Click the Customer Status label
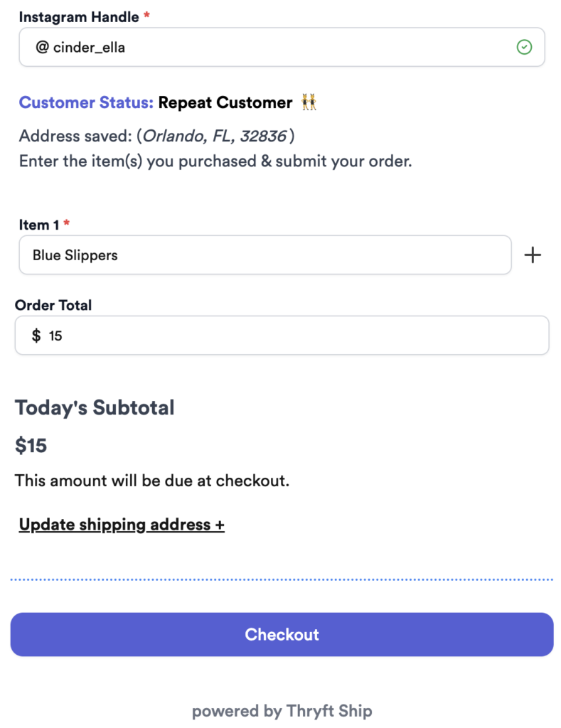Image resolution: width=561 pixels, height=728 pixels. 86,102
